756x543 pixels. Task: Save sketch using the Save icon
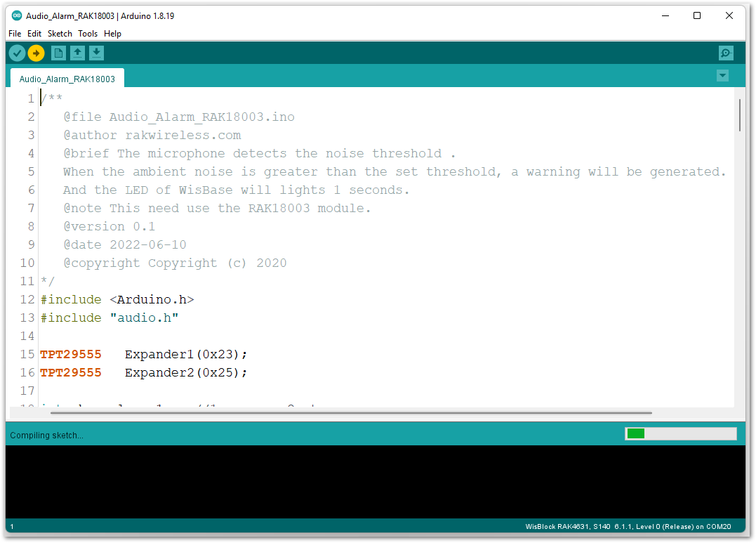coord(97,53)
